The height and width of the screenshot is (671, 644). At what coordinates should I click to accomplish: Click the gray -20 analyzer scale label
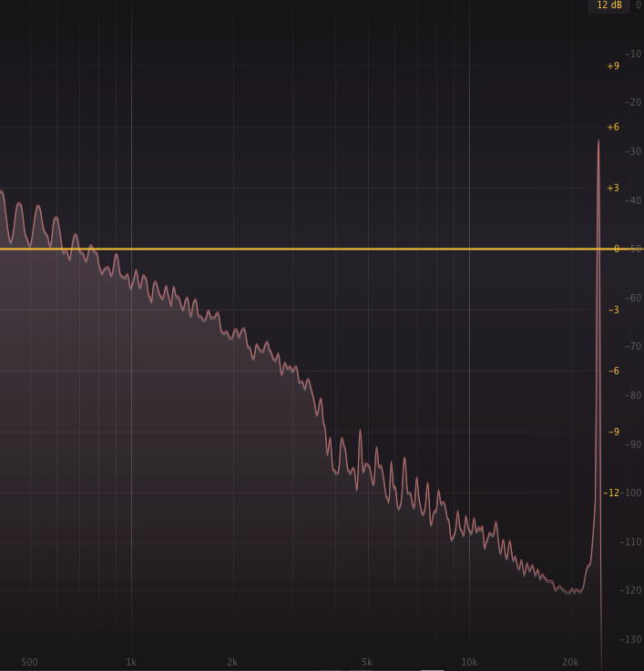click(632, 103)
